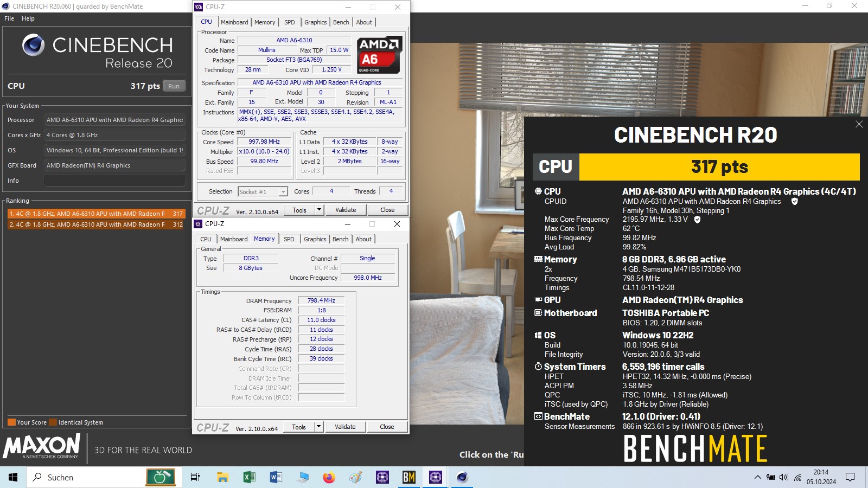Screen dimensions: 868x488
Task: Switch to CPU tab in lower CPU-Z
Action: pyautogui.click(x=206, y=239)
